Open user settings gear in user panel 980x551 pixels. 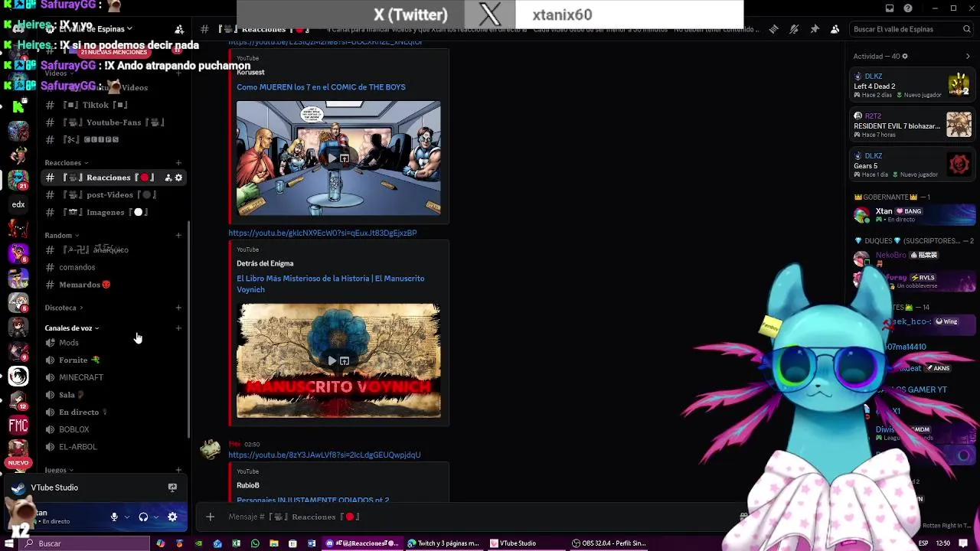(x=172, y=517)
